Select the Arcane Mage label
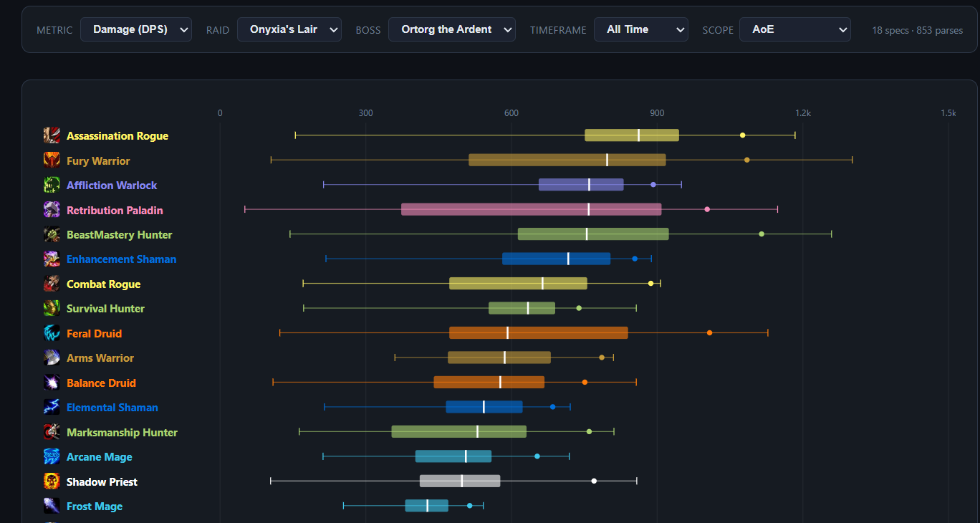 (x=100, y=457)
